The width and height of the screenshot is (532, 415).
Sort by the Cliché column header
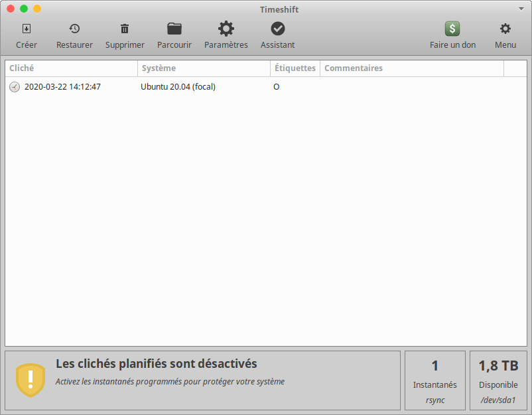click(x=72, y=68)
